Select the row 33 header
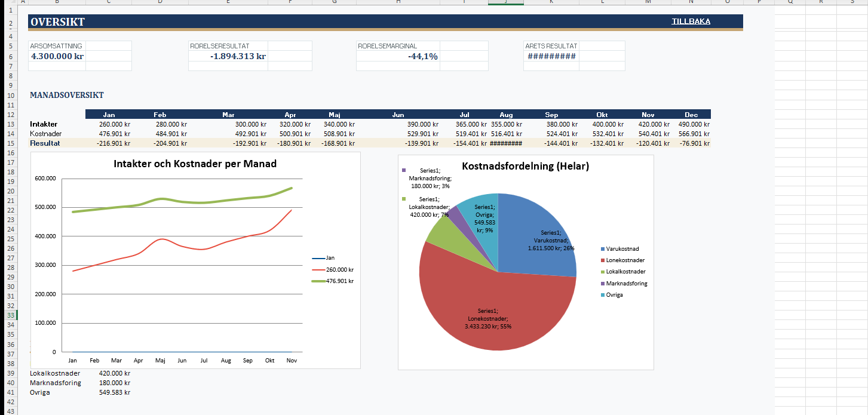The height and width of the screenshot is (415, 868). [x=9, y=315]
